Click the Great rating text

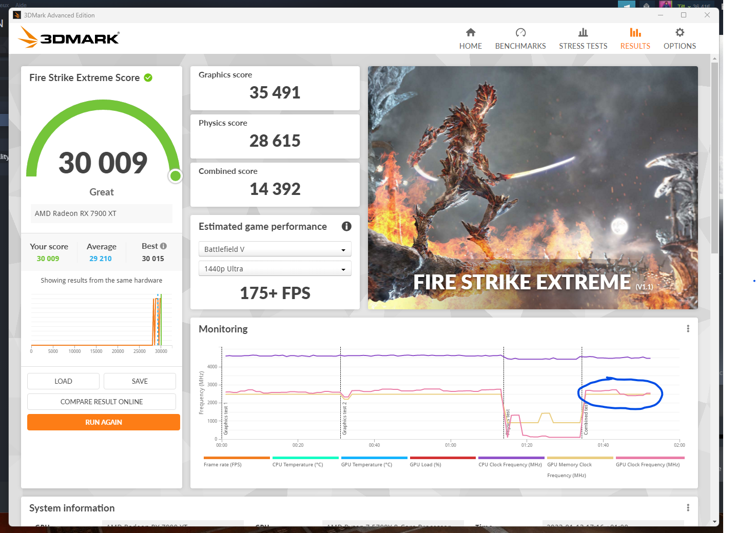102,192
